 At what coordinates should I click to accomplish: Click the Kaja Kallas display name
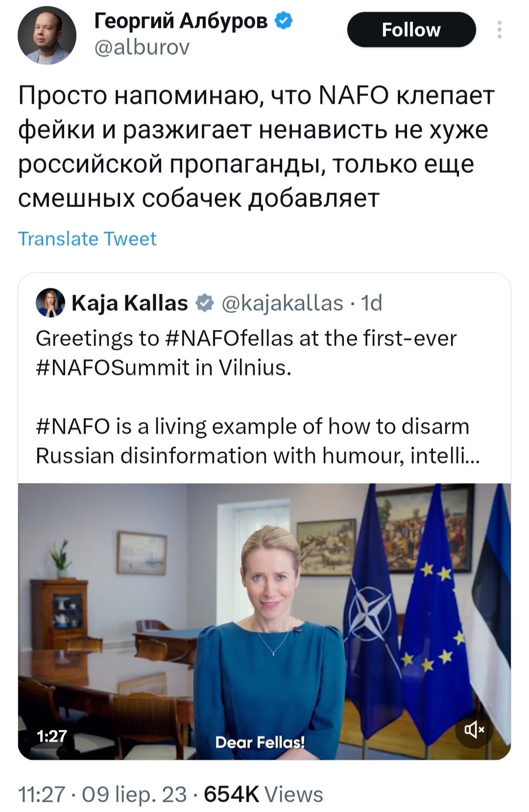coord(130,303)
